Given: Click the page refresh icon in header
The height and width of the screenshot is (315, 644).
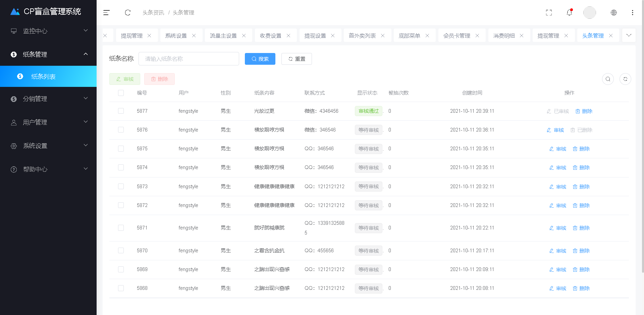Looking at the screenshot, I should tap(127, 13).
